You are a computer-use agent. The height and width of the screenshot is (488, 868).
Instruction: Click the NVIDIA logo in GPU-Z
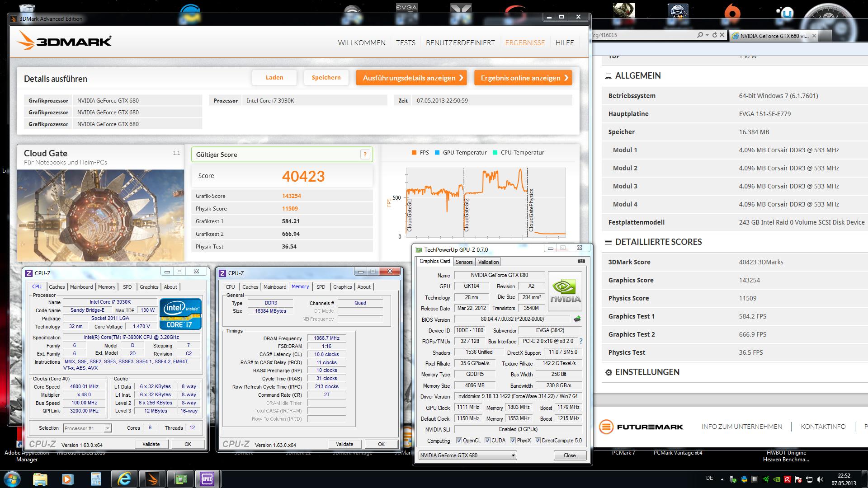(565, 291)
